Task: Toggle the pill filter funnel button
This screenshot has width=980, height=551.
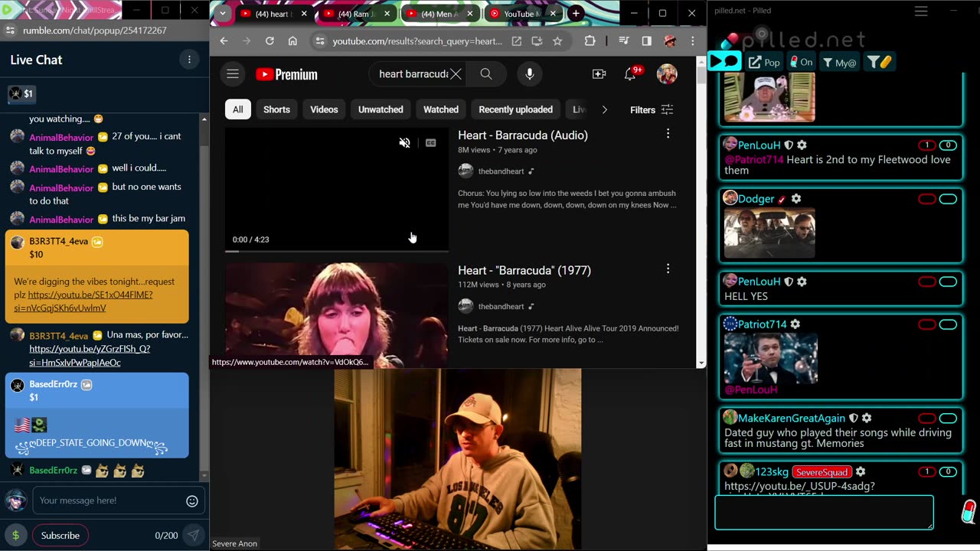Action: click(879, 62)
